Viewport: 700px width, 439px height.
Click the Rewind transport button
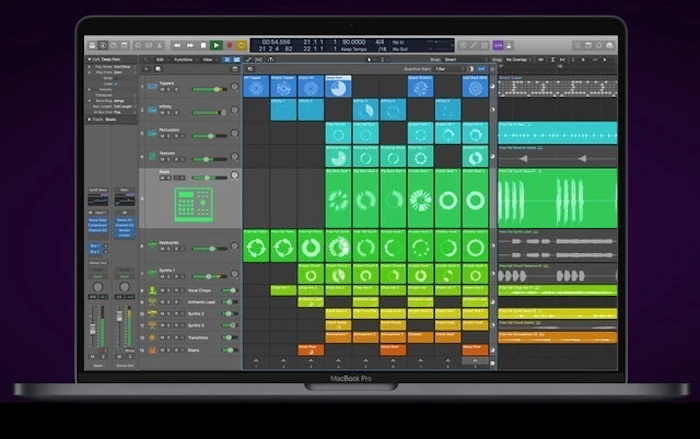coord(177,46)
